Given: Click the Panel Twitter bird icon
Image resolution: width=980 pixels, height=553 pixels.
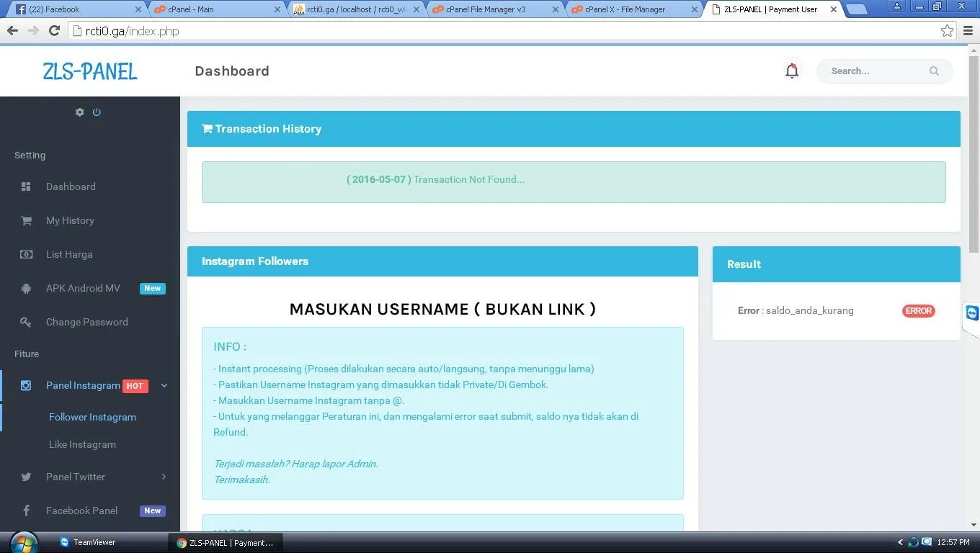Looking at the screenshot, I should coord(26,477).
